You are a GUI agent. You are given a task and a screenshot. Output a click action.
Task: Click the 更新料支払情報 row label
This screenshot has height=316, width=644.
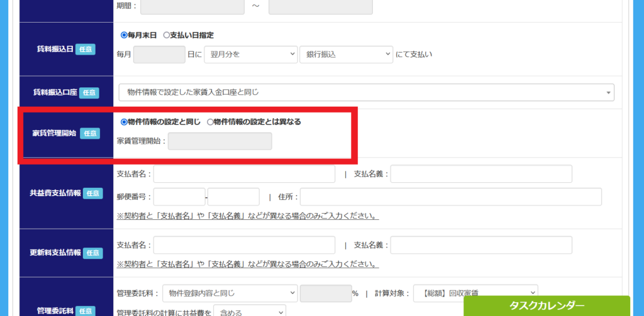(x=55, y=253)
